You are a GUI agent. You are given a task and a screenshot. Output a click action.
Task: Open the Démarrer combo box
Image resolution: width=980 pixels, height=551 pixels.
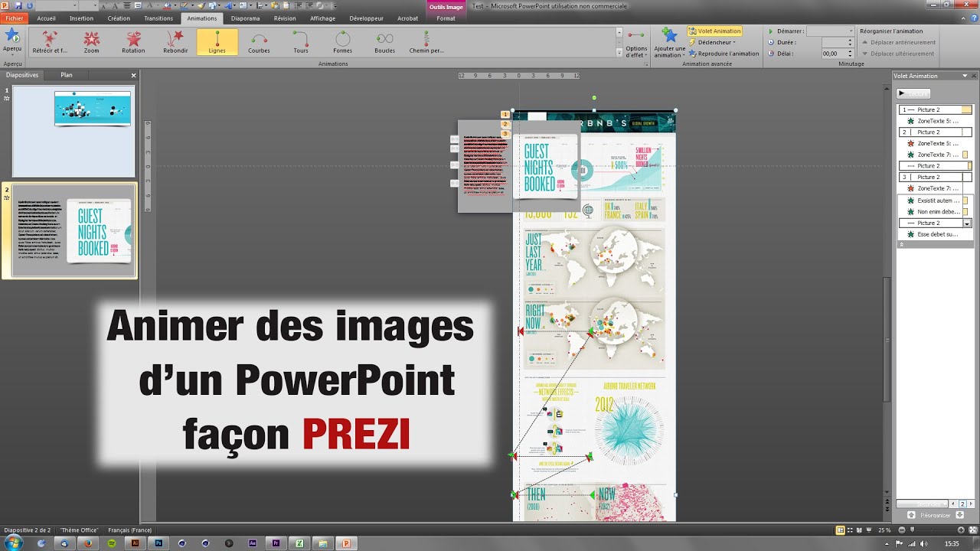(830, 31)
